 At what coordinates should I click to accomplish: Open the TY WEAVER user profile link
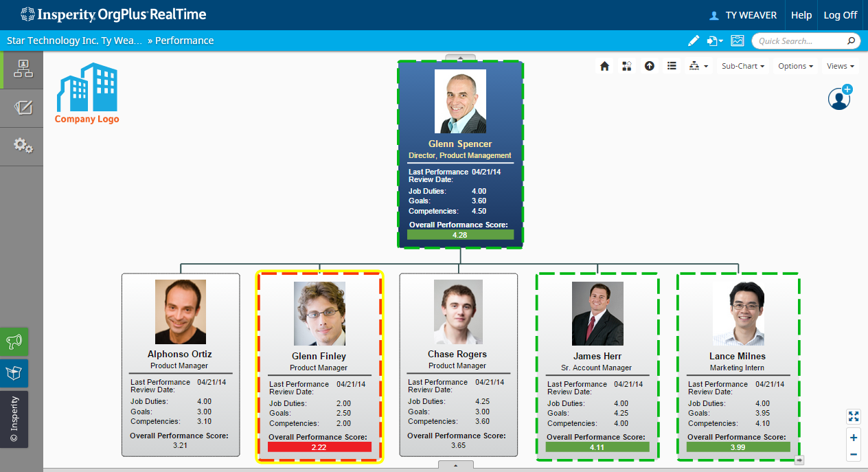pyautogui.click(x=744, y=15)
